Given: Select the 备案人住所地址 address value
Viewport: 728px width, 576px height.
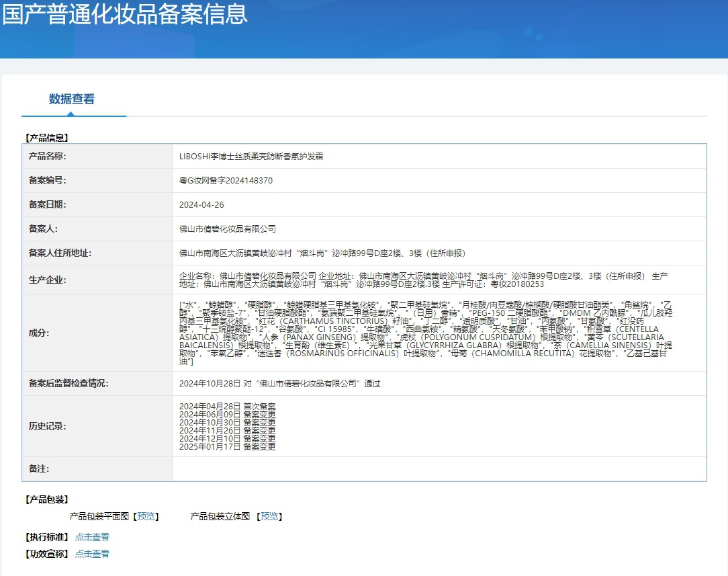Looking at the screenshot, I should tap(322, 253).
